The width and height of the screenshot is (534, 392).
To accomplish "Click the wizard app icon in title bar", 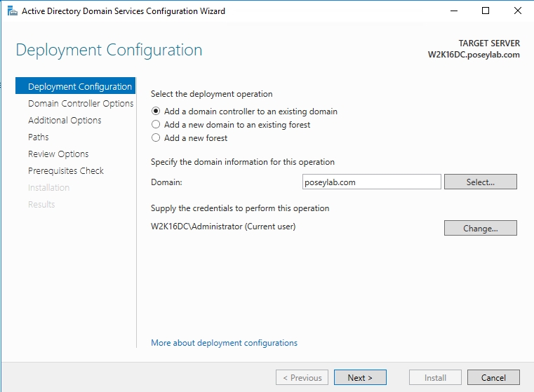I will pyautogui.click(x=12, y=11).
